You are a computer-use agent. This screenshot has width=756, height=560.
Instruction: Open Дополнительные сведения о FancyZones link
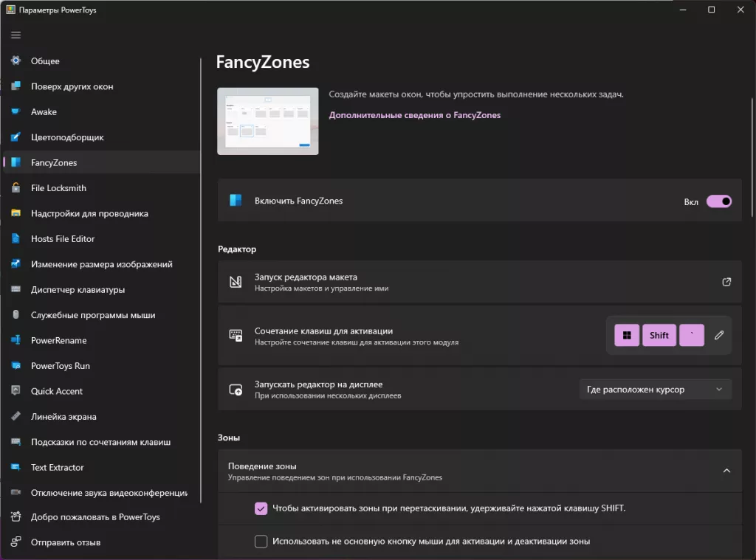pyautogui.click(x=414, y=115)
